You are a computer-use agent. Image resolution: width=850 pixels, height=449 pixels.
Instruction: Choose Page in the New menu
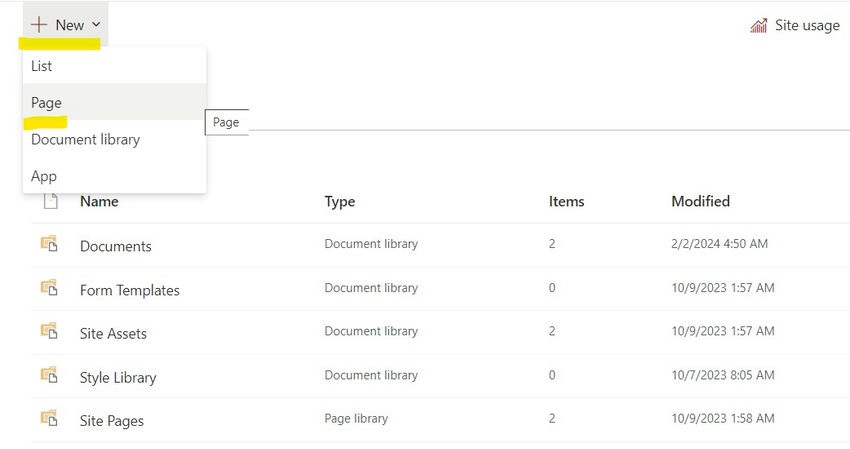click(47, 102)
